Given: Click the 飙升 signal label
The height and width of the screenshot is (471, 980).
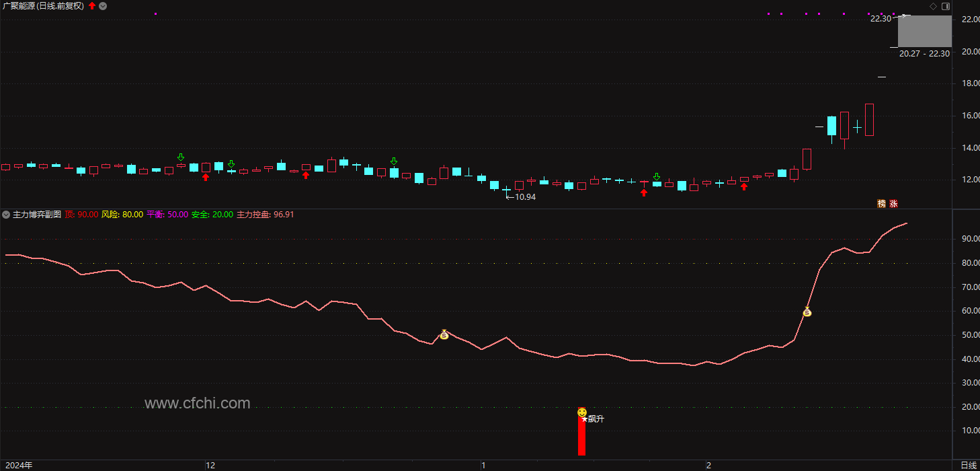Looking at the screenshot, I should pyautogui.click(x=596, y=419).
